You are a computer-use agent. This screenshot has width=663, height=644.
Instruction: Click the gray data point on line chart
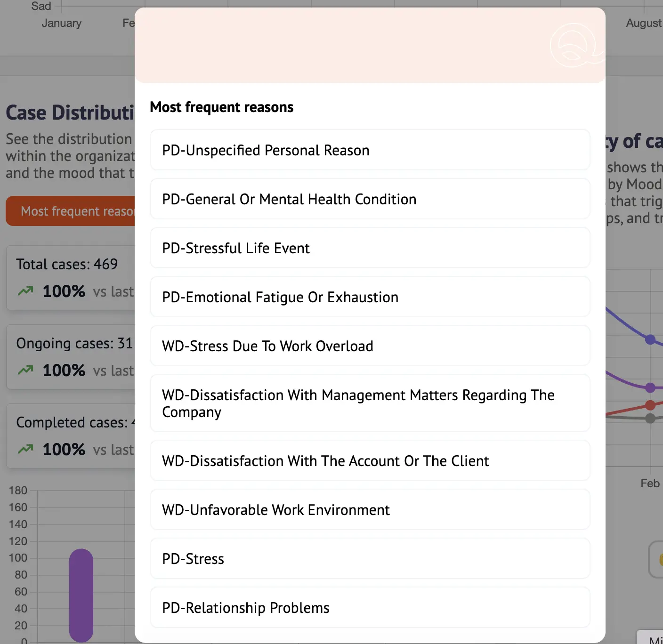click(x=650, y=419)
